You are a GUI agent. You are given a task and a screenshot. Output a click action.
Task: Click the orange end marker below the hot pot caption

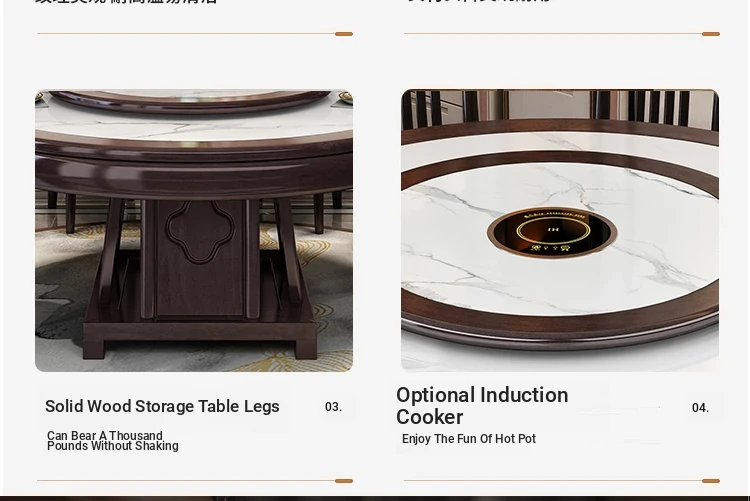(x=711, y=481)
